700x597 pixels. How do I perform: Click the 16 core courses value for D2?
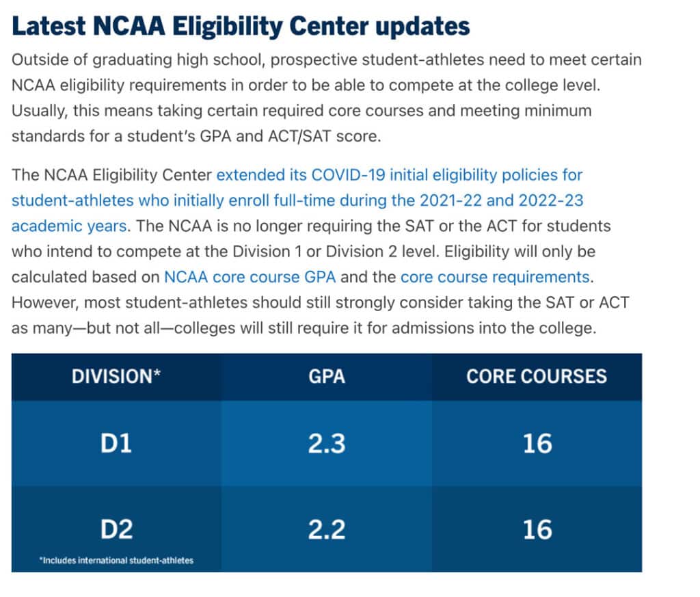[537, 529]
